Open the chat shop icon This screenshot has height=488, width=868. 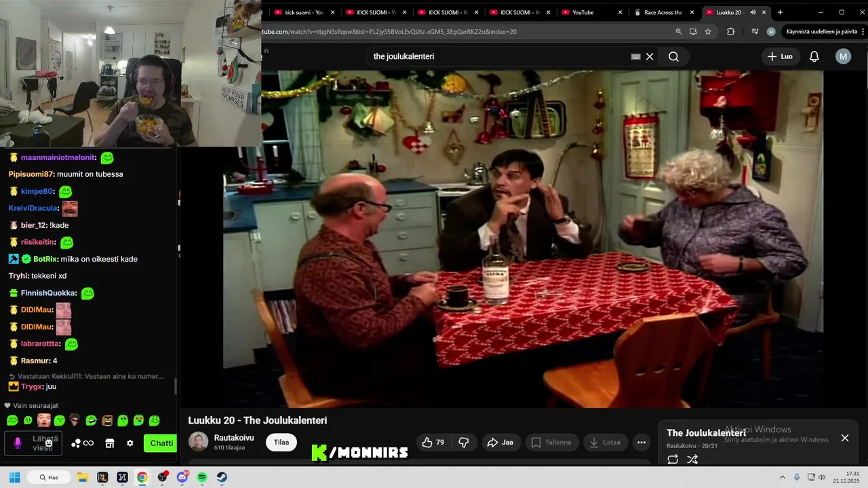point(110,443)
